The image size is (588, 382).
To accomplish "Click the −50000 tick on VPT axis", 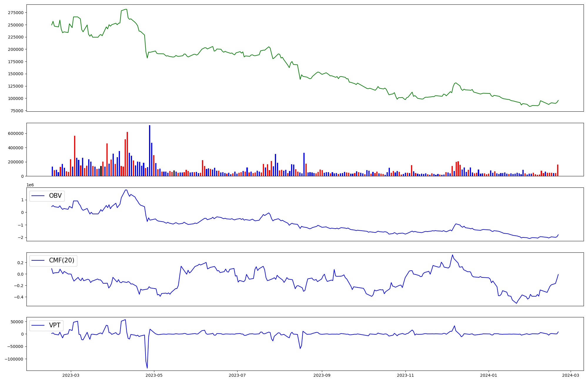I will pos(15,347).
